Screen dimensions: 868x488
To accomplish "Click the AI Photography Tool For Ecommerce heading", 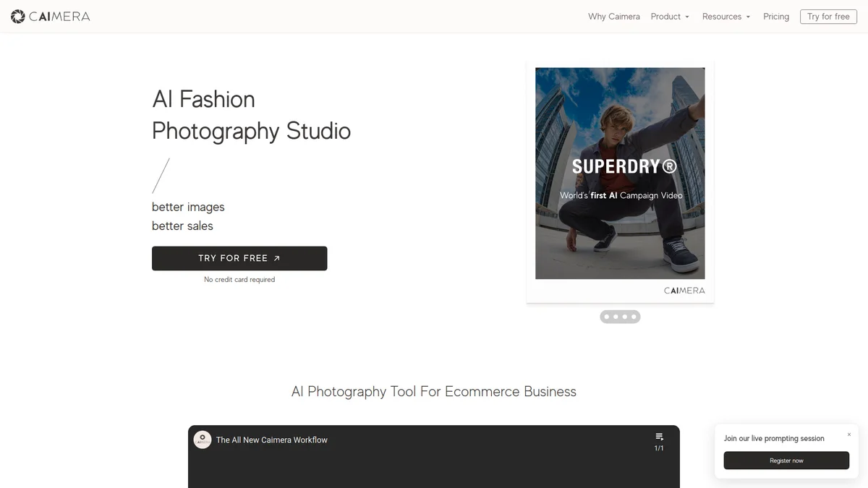I will click(434, 392).
